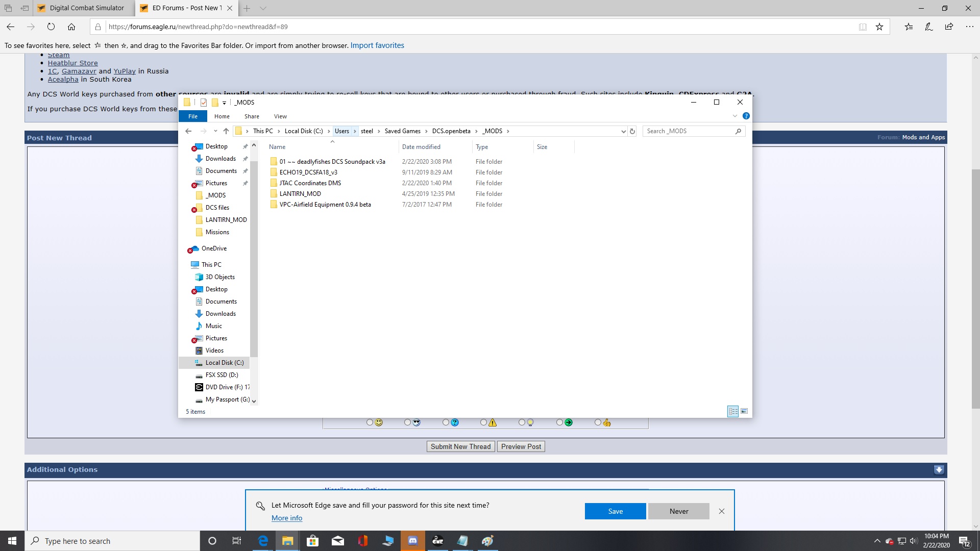Image resolution: width=980 pixels, height=551 pixels.
Task: Click Explorer back arrow
Action: click(188, 131)
